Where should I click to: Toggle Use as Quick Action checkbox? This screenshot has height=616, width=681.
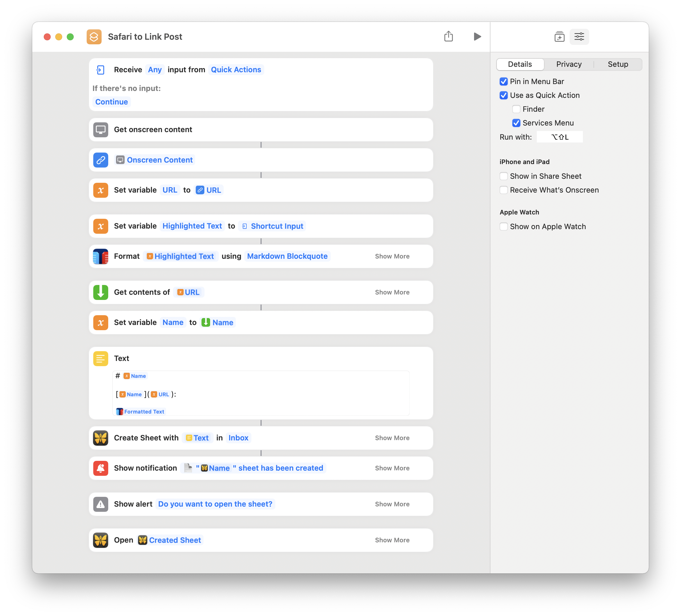pos(504,95)
